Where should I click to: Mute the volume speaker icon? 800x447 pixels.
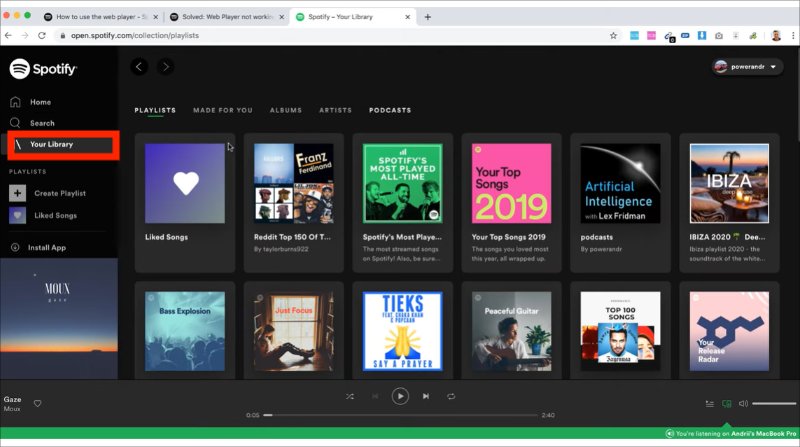(x=743, y=404)
